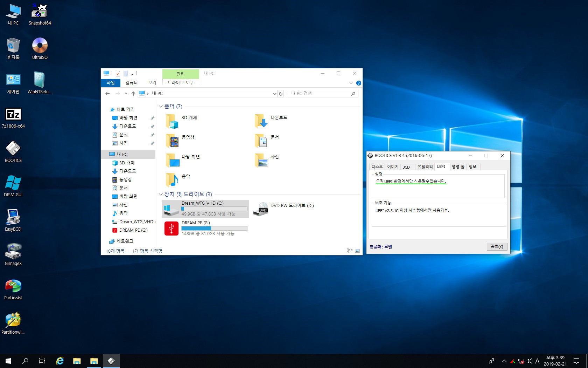Screen dimensions: 588x368
Task: Open action center notifications icon
Action: point(576,361)
